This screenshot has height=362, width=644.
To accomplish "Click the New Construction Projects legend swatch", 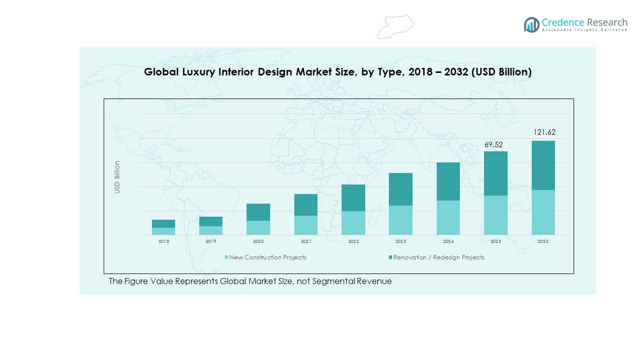I will click(226, 257).
